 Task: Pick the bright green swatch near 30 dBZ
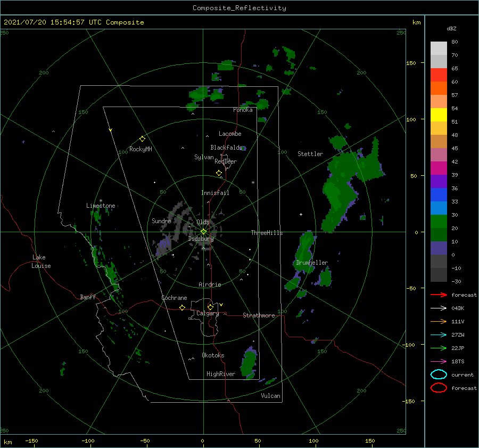tap(439, 221)
